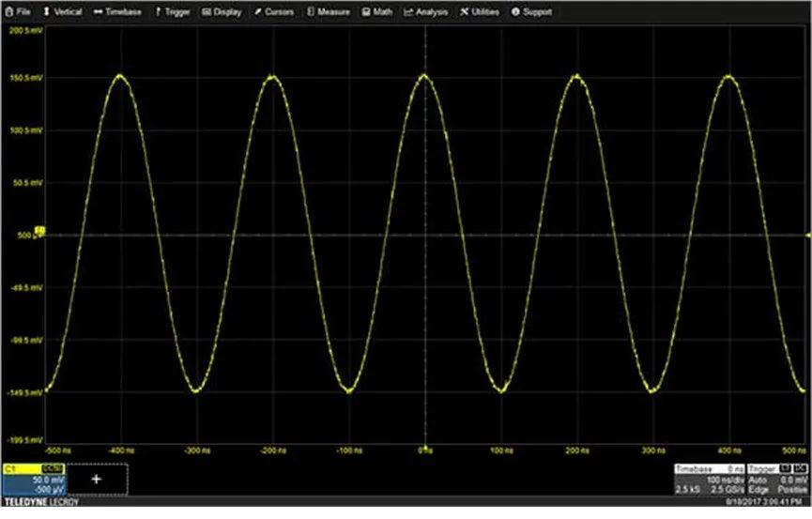Open the Analysis menu
The width and height of the screenshot is (812, 519).
coord(426,12)
